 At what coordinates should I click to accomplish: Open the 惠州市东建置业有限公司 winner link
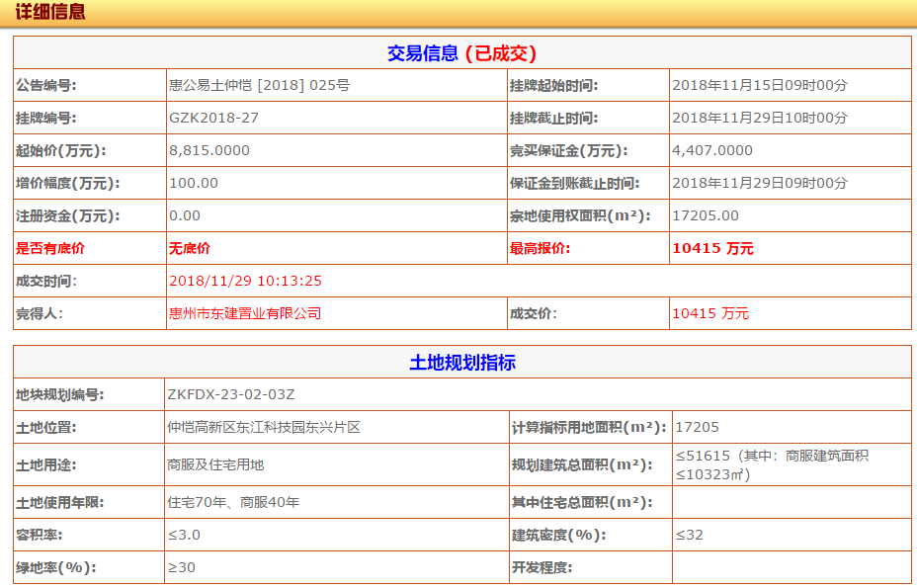point(242,313)
